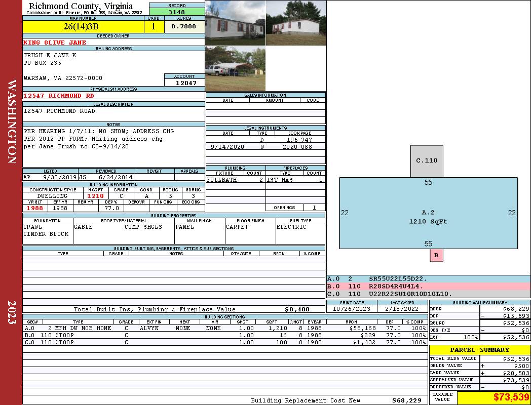This screenshot has height=405, width=532.
Task: Click construction style DWELLING
Action: click(52, 196)
